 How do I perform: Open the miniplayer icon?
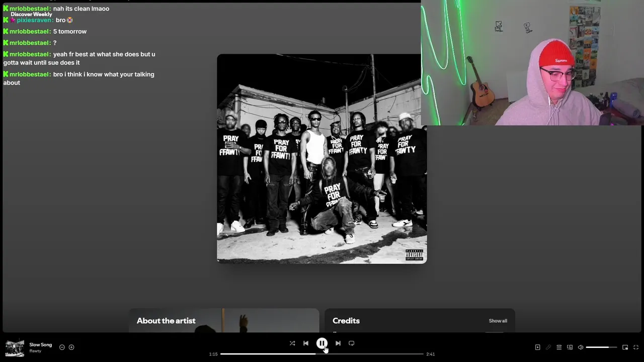tap(625, 347)
